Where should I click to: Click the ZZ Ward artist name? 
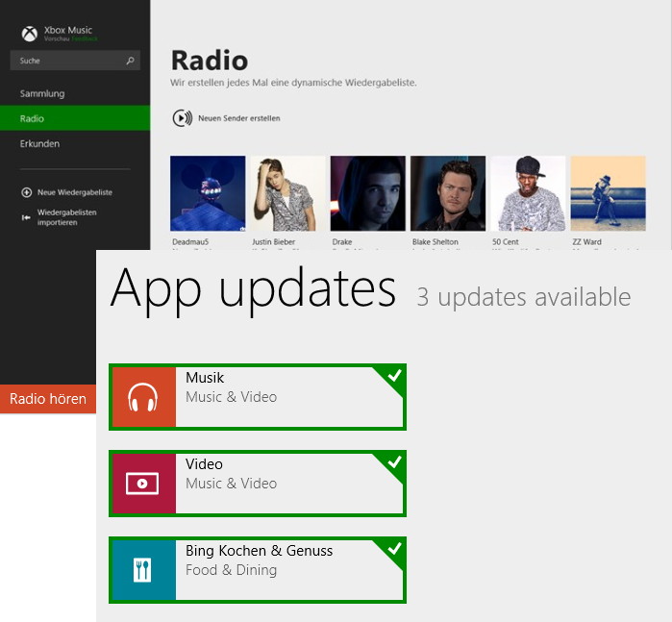[x=586, y=241]
